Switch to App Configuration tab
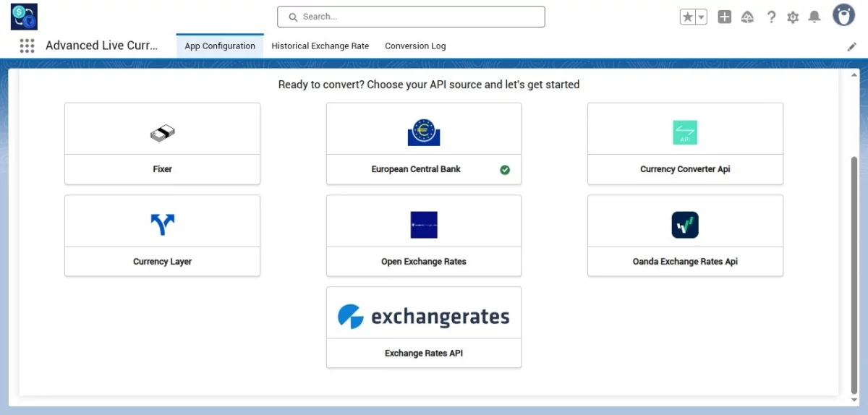The height and width of the screenshot is (415, 868). [x=220, y=46]
